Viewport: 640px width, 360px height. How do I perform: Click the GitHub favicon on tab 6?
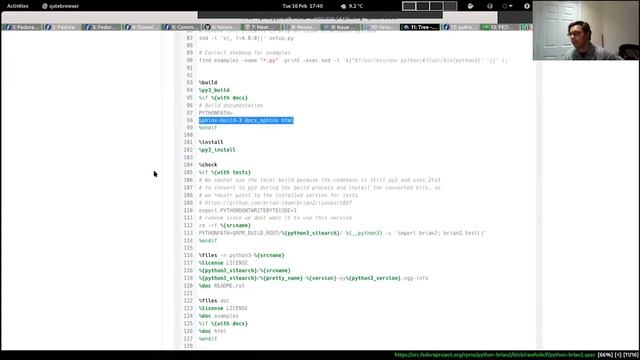click(x=207, y=27)
